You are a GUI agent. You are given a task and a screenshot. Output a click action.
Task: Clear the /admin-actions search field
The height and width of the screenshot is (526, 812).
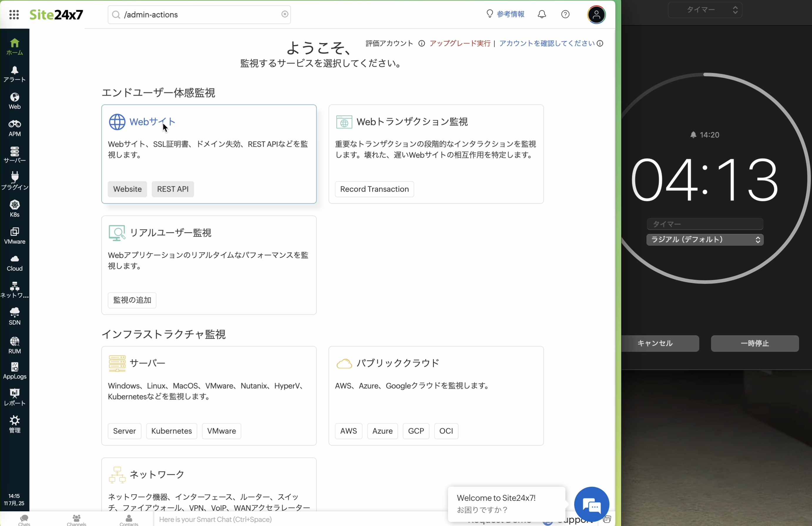tap(285, 14)
